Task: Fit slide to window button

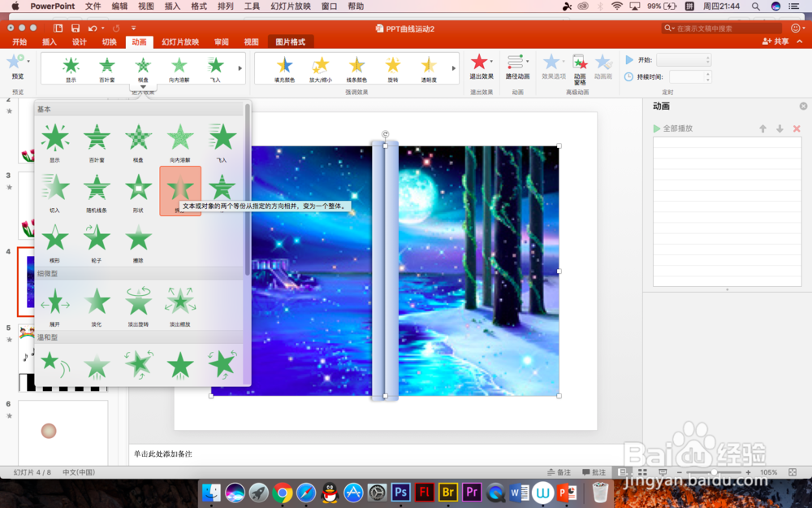Action: pyautogui.click(x=793, y=472)
